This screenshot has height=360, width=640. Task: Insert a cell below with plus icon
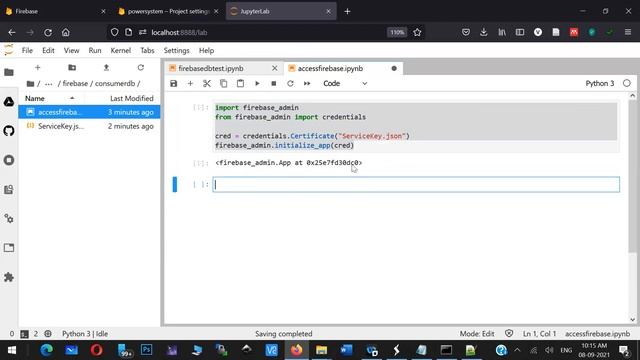pyautogui.click(x=190, y=83)
